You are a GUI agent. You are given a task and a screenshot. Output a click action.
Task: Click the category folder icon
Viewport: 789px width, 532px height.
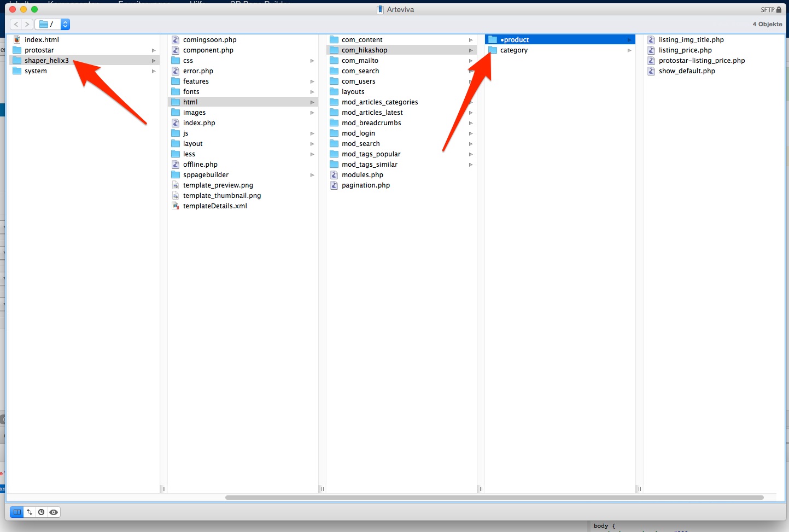pos(493,50)
